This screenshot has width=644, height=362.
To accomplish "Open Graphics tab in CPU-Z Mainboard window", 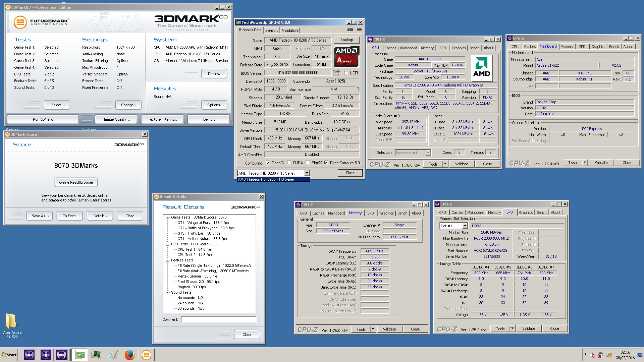I will pyautogui.click(x=598, y=47).
